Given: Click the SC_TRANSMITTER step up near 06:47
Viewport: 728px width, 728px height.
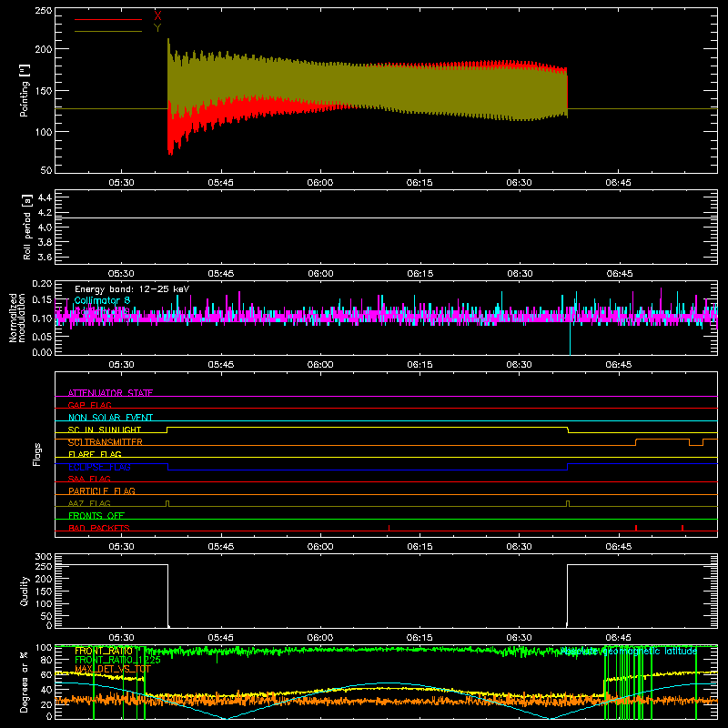Looking at the screenshot, I should [x=635, y=442].
